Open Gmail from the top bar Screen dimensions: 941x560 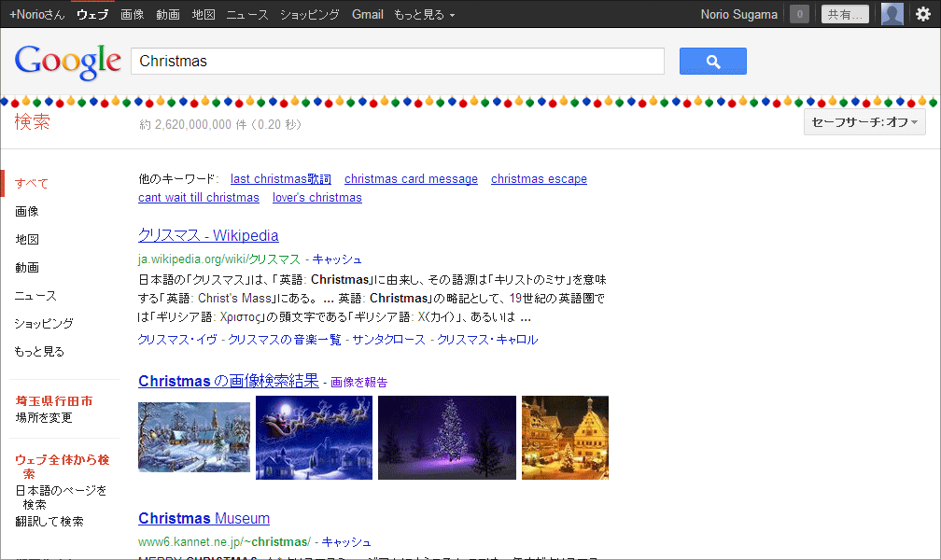click(x=367, y=14)
